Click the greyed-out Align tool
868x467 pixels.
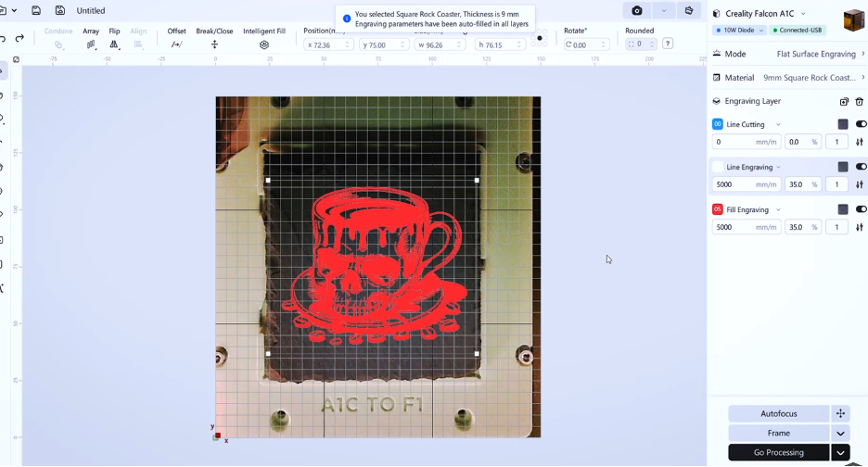point(138,38)
